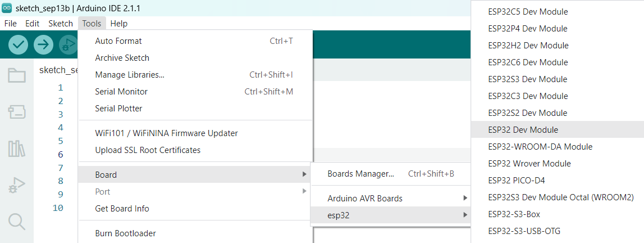This screenshot has height=243, width=644.
Task: Select Get Board Info
Action: pos(195,209)
